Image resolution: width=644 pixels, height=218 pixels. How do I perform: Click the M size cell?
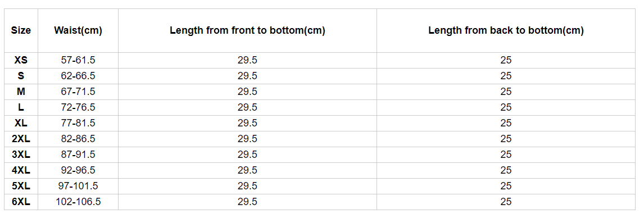[x=21, y=92]
